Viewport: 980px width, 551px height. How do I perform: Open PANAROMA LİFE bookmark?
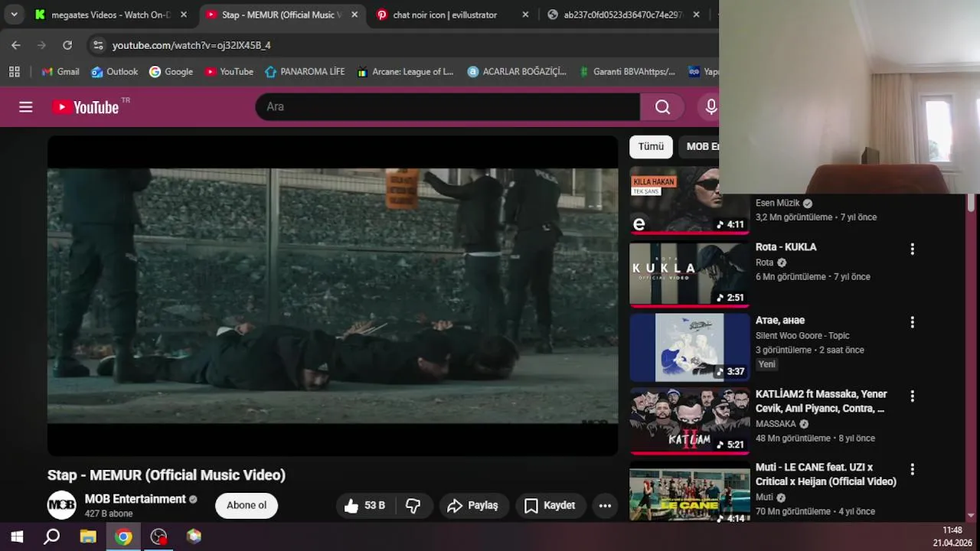tap(305, 71)
